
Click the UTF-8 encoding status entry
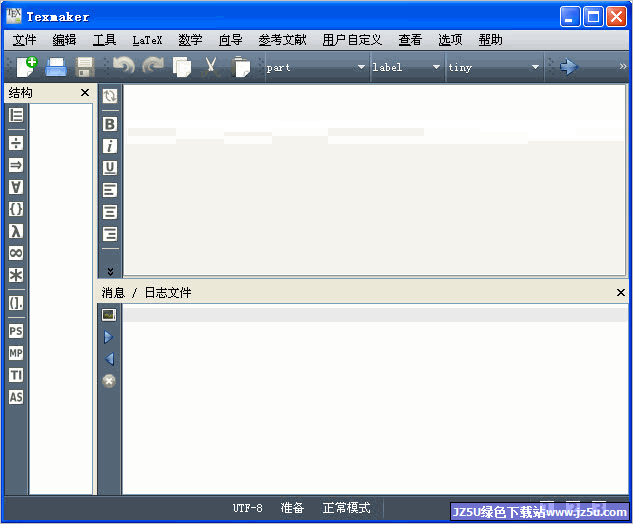click(x=247, y=508)
